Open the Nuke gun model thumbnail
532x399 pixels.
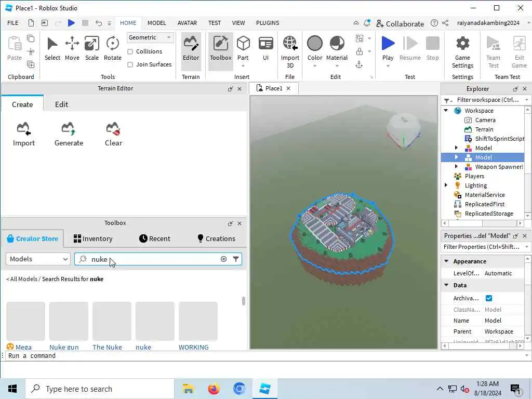point(69,321)
